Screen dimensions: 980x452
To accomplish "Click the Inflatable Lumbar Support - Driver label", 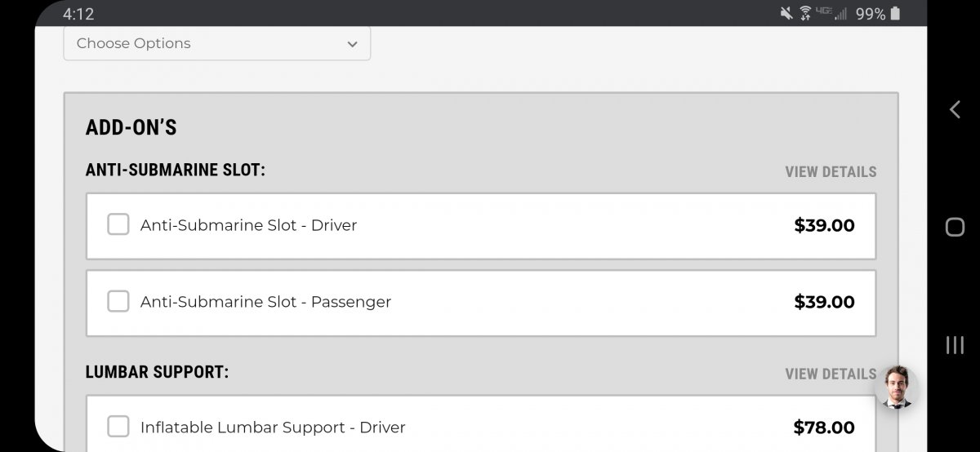I will click(x=273, y=427).
